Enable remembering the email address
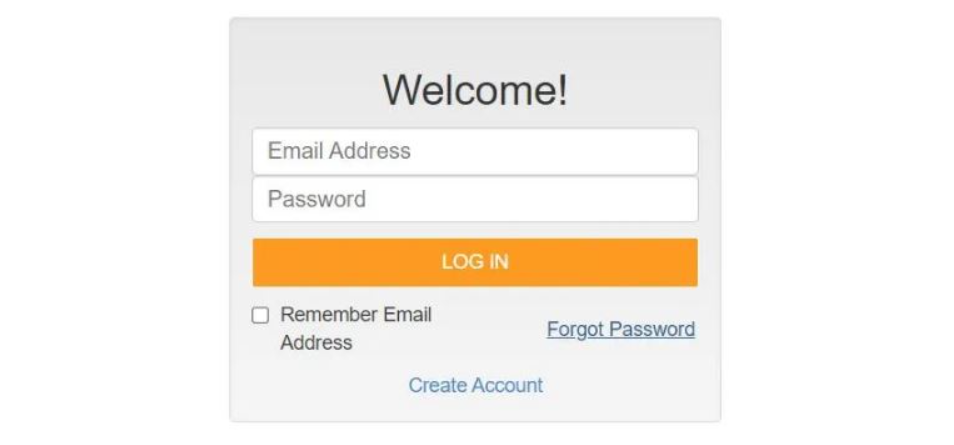Image resolution: width=954 pixels, height=445 pixels. [260, 315]
